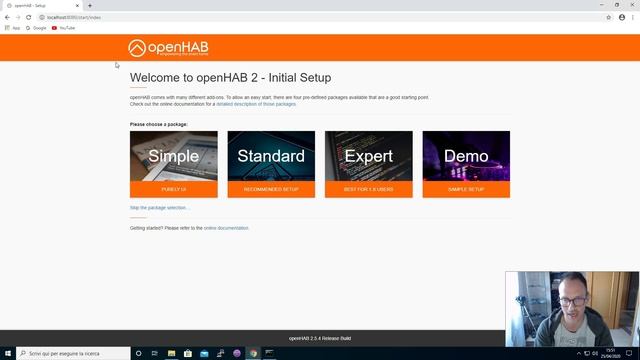Open the Chrome three-dot menu
Viewport: 640px width, 360px height.
click(x=633, y=18)
